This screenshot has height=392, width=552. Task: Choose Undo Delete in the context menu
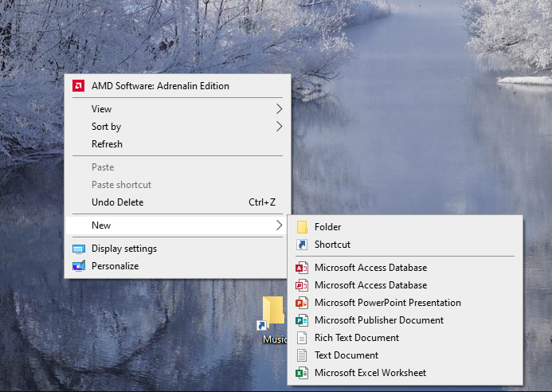coord(117,202)
